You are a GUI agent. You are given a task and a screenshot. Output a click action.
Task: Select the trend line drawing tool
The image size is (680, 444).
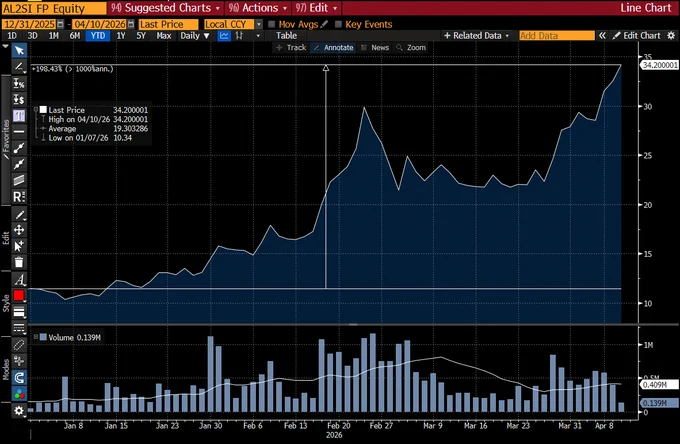(19, 67)
